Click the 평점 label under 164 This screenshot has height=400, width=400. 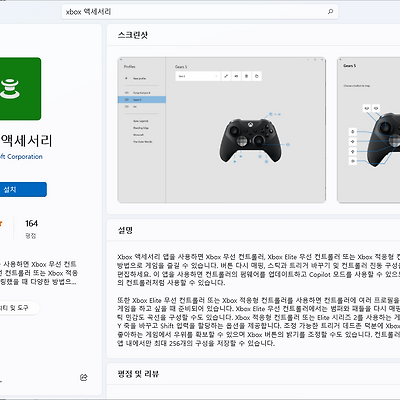pyautogui.click(x=31, y=236)
